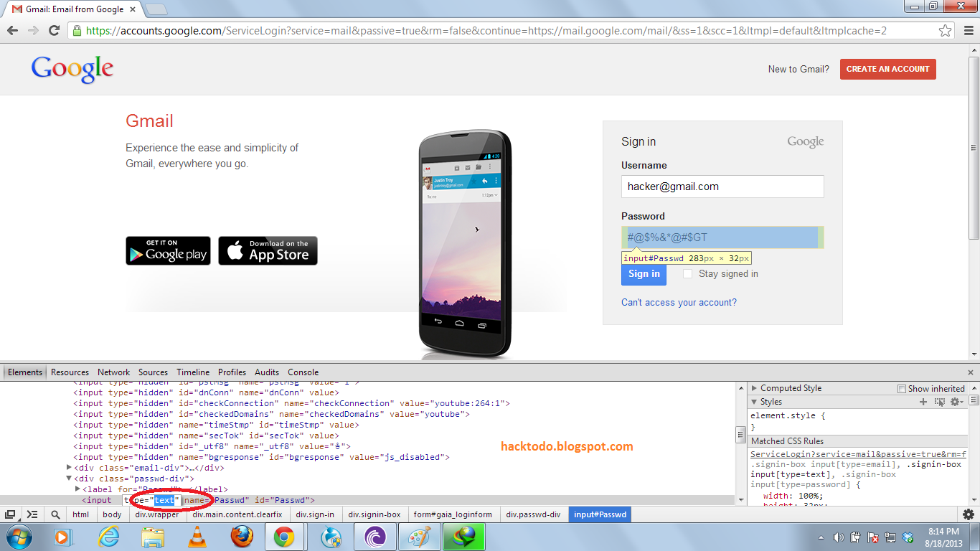
Task: Open the styles gear dropdown menu
Action: (x=956, y=402)
